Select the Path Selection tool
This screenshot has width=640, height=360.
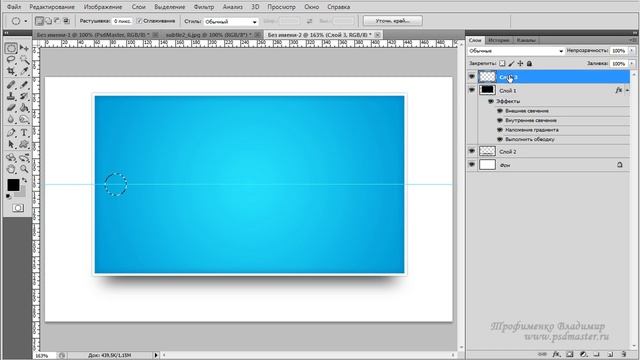click(11, 144)
